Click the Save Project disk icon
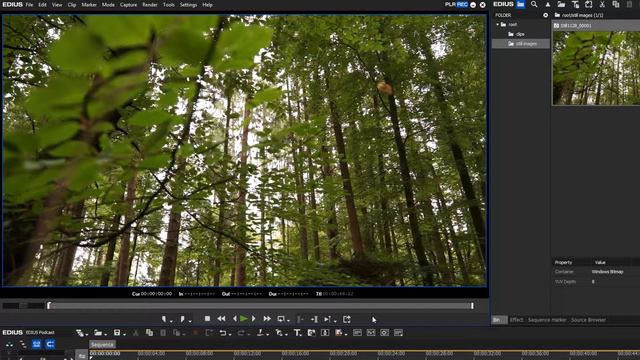The height and width of the screenshot is (360, 640). [117, 333]
